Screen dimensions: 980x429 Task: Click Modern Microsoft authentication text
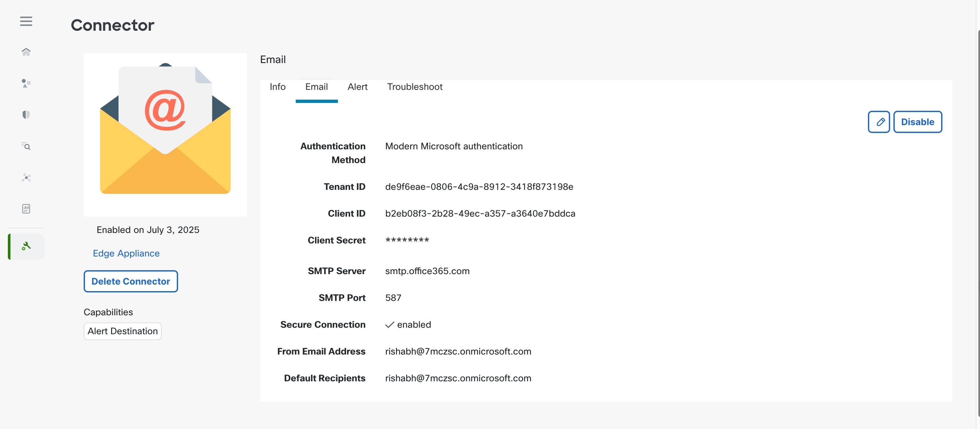coord(454,146)
